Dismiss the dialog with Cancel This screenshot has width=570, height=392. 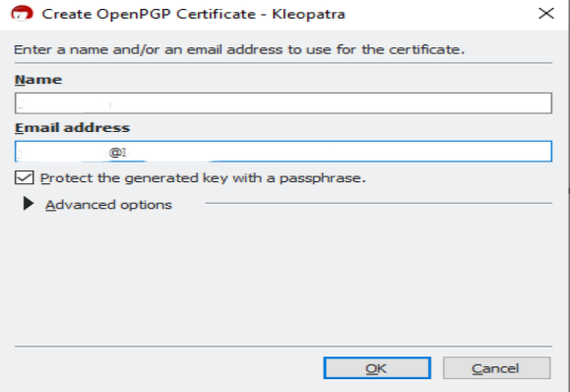click(496, 368)
